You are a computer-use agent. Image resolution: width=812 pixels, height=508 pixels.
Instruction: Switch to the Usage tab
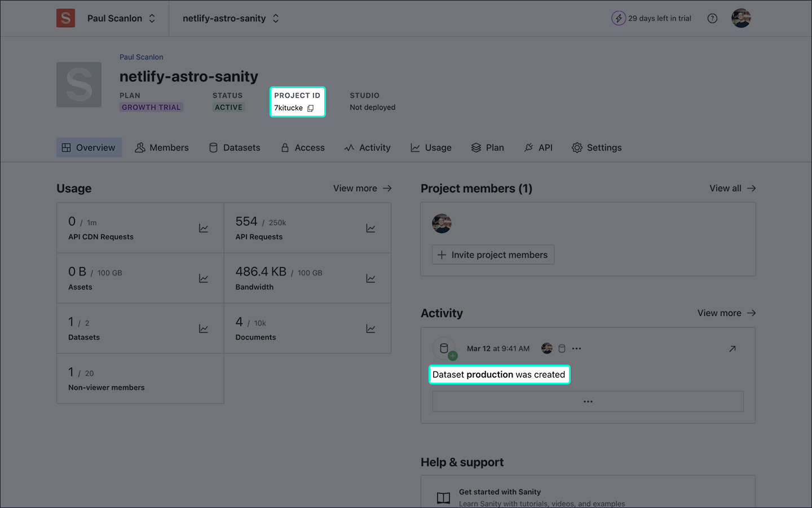431,147
